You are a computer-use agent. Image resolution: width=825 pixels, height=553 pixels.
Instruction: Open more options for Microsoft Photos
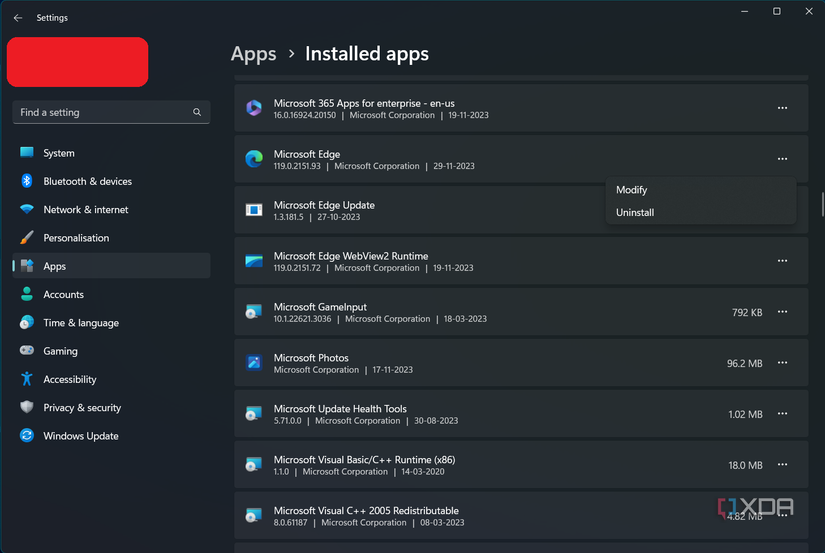782,363
